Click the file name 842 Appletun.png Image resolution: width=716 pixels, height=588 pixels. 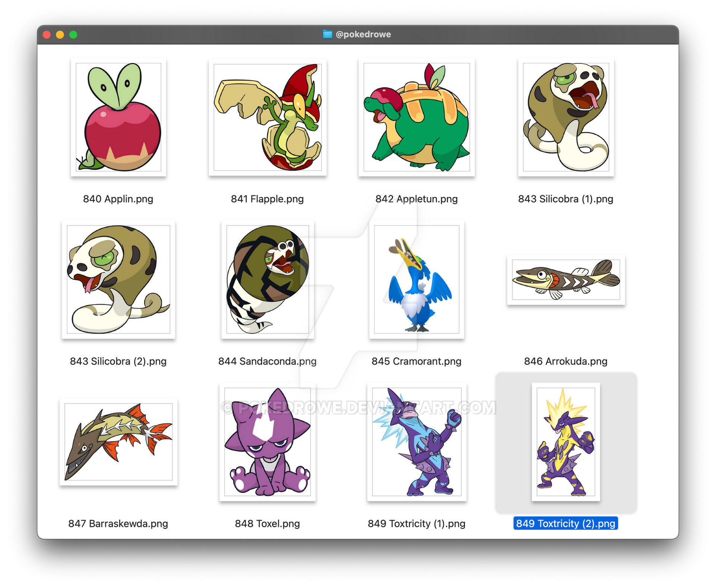click(417, 199)
